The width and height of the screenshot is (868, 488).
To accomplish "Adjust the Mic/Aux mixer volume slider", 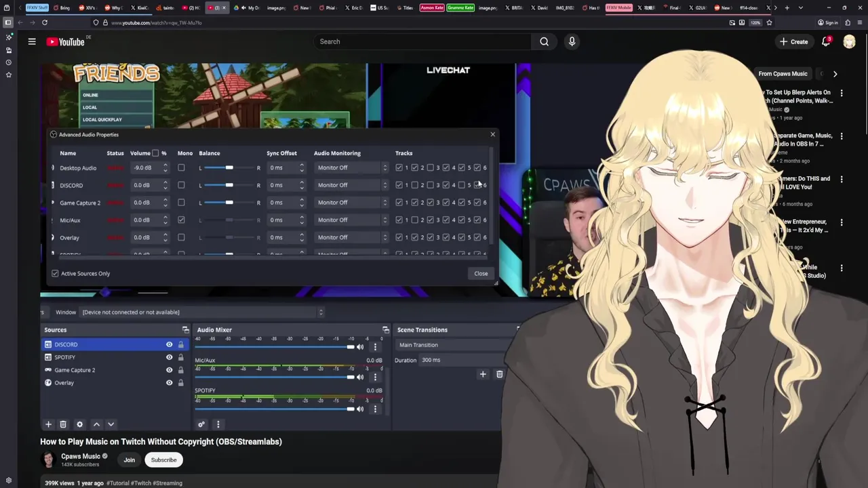I will click(x=275, y=377).
